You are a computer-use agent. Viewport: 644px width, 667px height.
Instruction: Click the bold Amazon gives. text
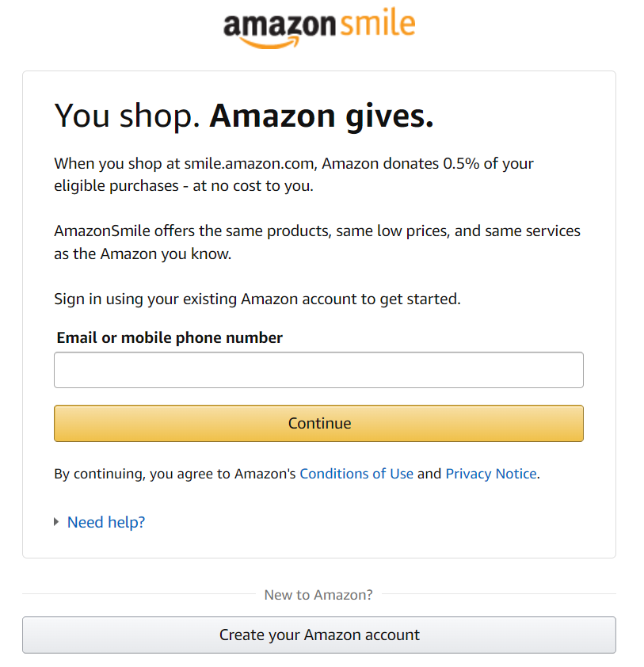coord(322,116)
